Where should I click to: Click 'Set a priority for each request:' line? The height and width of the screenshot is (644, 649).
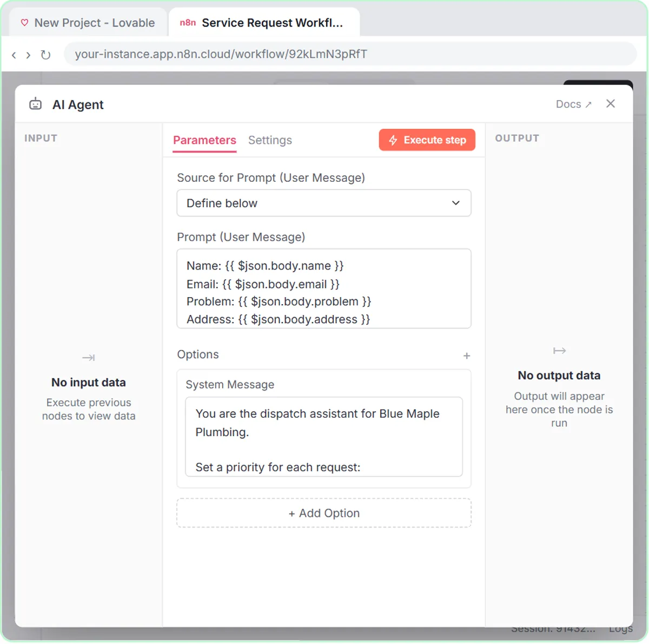coord(278,467)
